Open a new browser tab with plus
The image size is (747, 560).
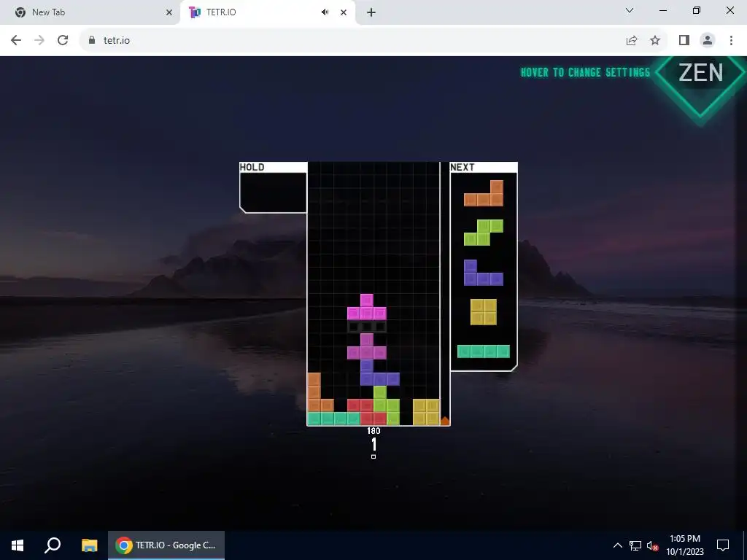371,12
